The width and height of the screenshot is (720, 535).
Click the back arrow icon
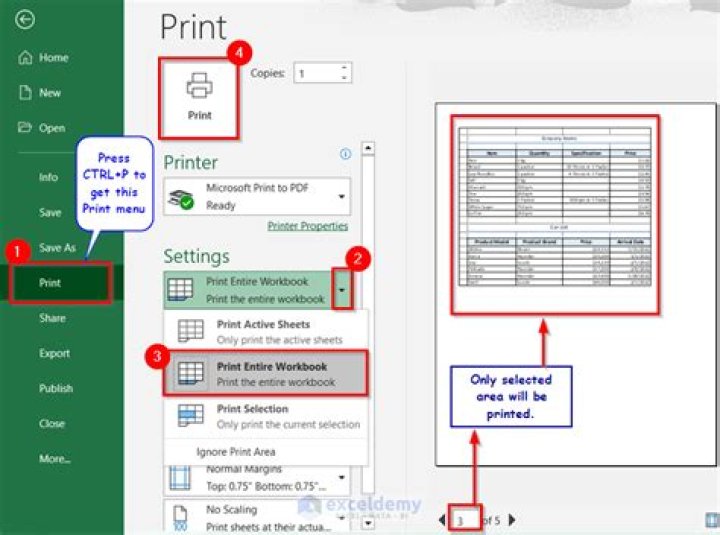coord(25,20)
